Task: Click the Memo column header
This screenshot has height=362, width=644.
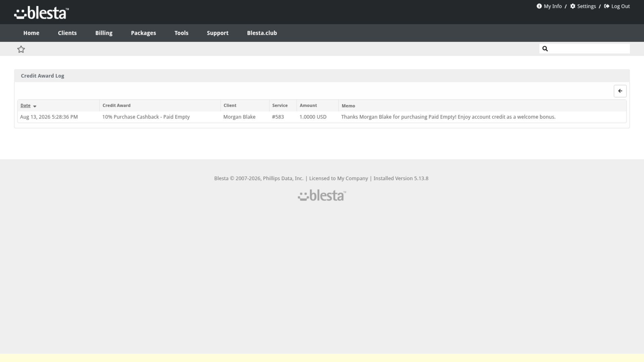Action: [348, 106]
